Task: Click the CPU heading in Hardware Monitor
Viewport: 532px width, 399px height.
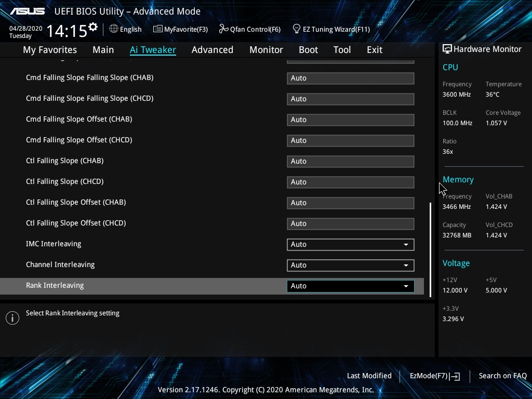Action: (x=450, y=67)
